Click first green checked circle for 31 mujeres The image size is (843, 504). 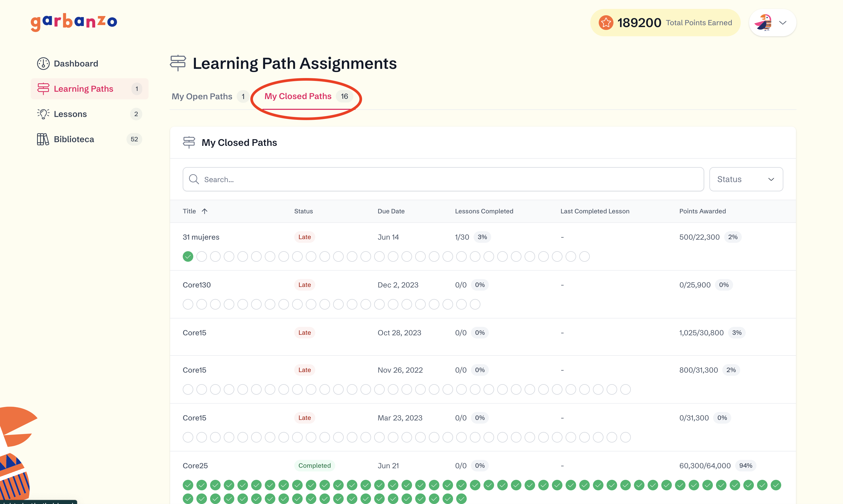coord(188,257)
